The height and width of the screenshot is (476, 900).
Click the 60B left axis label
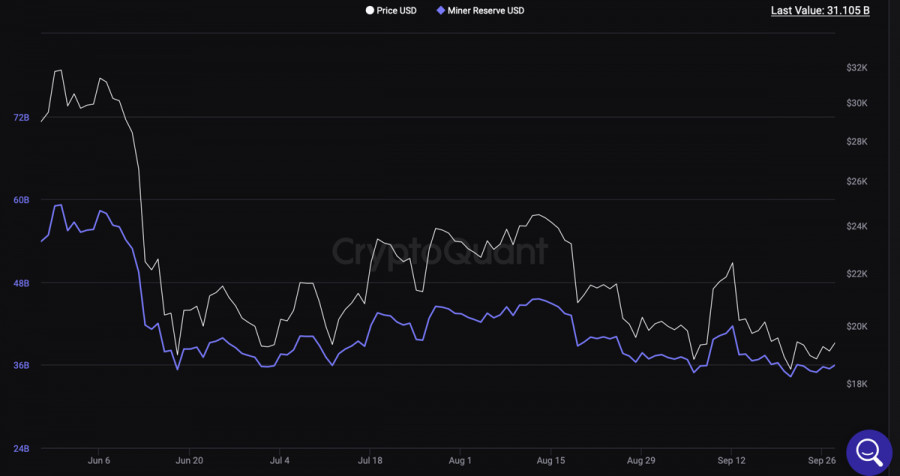pos(21,200)
